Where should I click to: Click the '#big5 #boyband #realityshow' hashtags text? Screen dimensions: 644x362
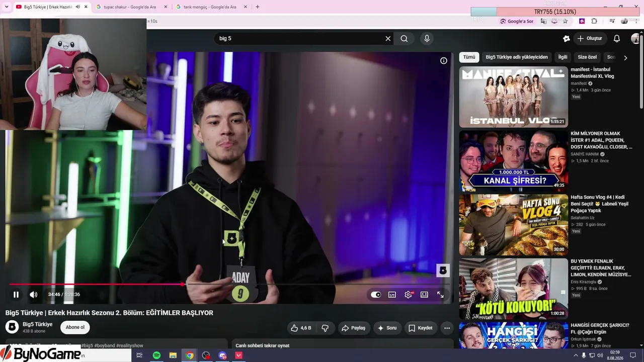pyautogui.click(x=112, y=346)
